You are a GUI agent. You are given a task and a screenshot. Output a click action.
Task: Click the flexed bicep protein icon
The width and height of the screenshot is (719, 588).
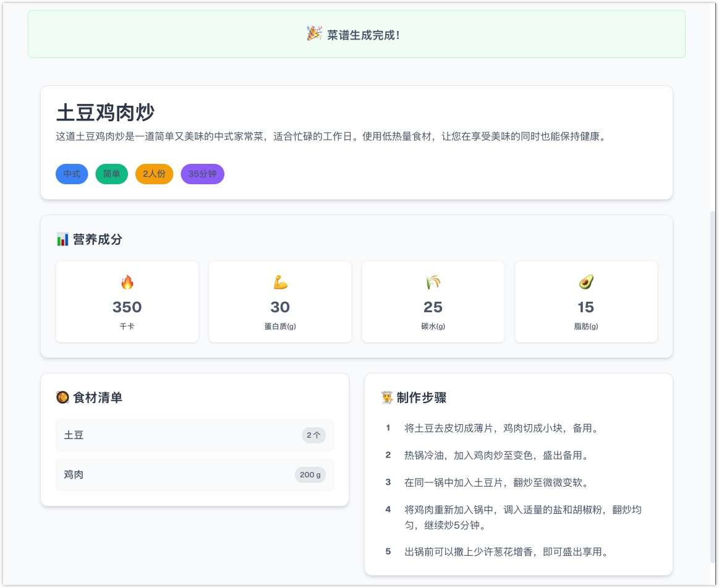point(280,283)
